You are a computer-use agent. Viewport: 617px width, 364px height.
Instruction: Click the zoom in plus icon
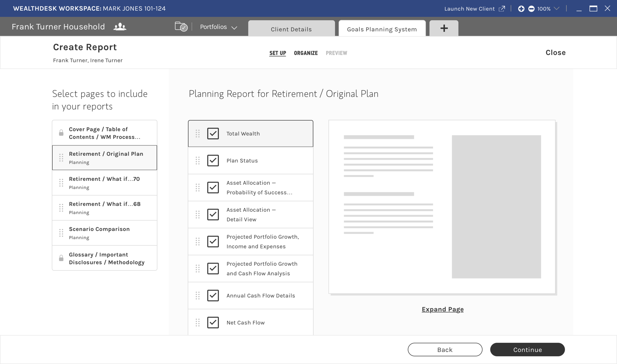[x=521, y=9]
